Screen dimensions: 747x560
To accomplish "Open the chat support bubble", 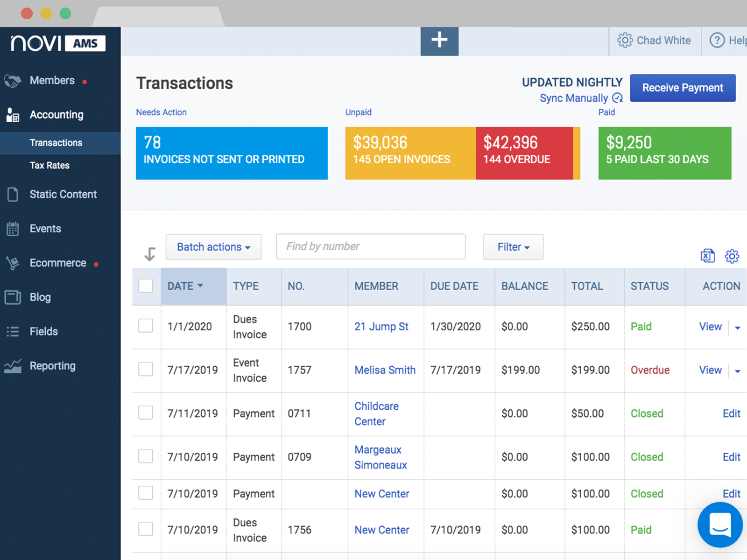I will click(720, 525).
